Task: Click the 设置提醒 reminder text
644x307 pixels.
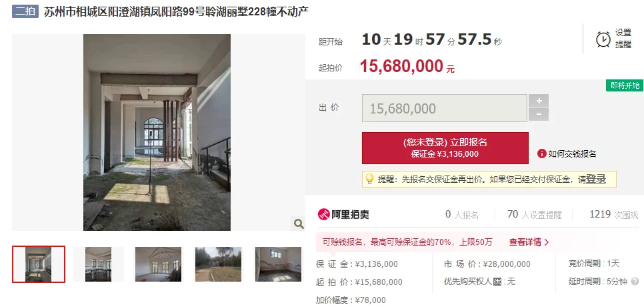Action: (623, 39)
